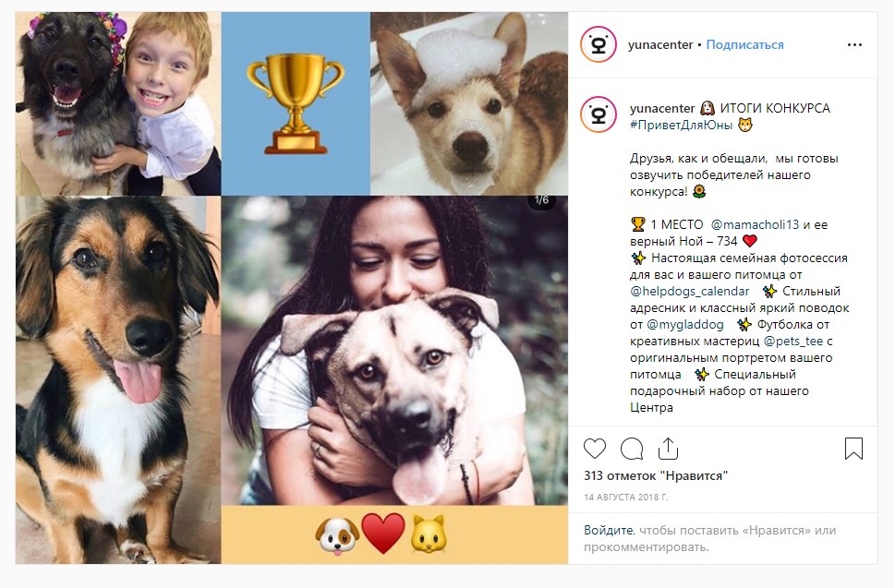This screenshot has width=895, height=588.
Task: Click the gold trophy image tile
Action: [x=296, y=103]
